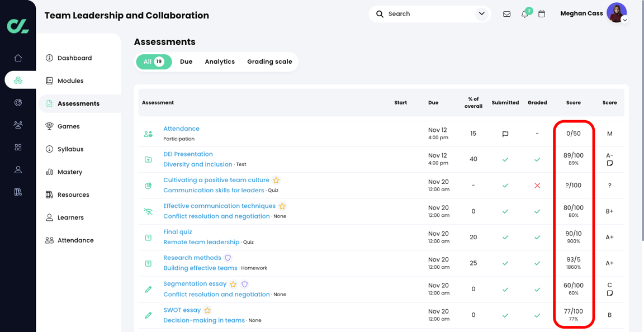Switch to the Analytics tab
Image resolution: width=644 pixels, height=332 pixels.
(x=220, y=61)
